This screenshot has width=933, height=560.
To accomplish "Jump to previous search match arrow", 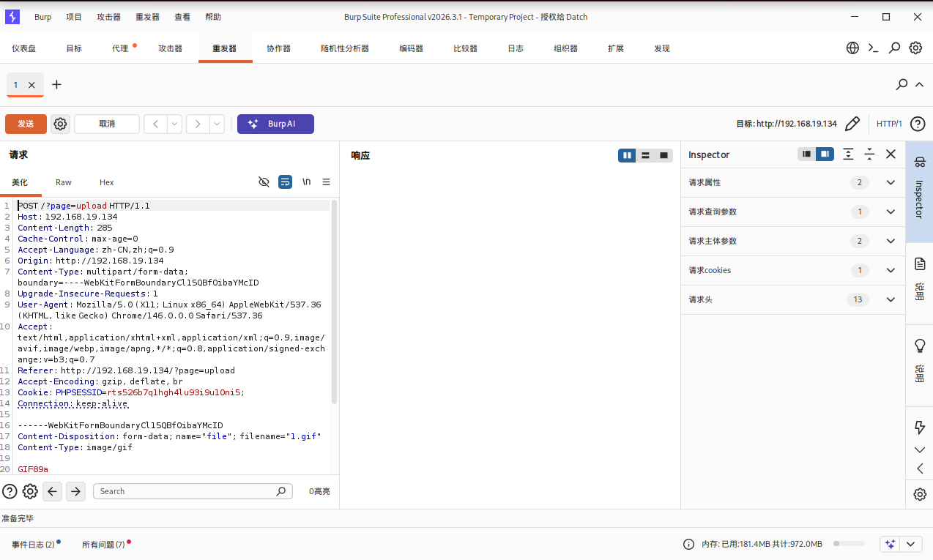I will (52, 491).
